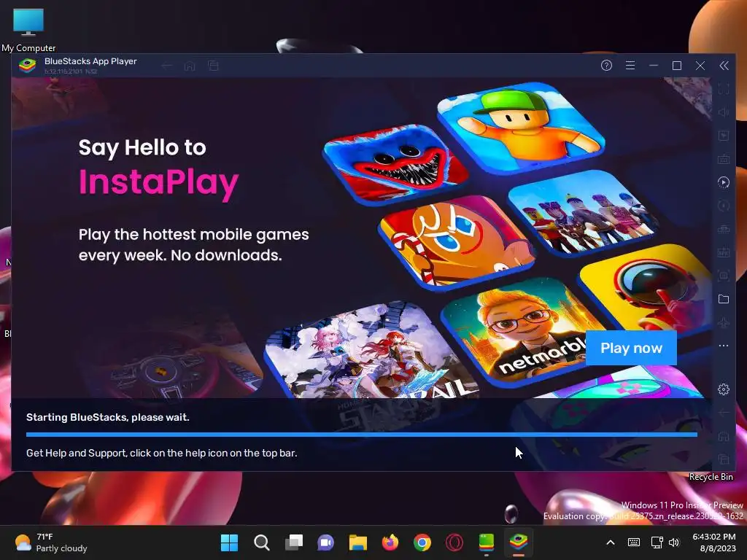
Task: Open taskbar Search
Action: (x=262, y=542)
